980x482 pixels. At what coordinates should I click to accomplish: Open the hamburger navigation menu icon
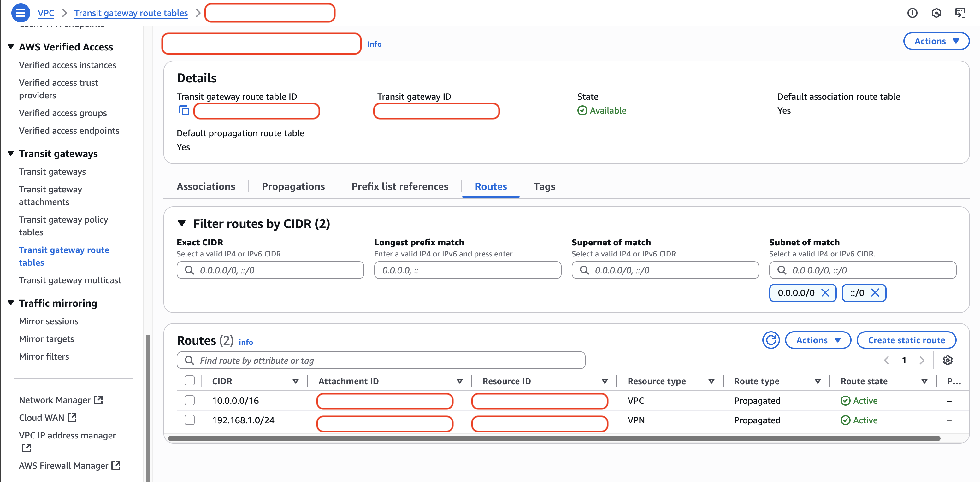(21, 13)
